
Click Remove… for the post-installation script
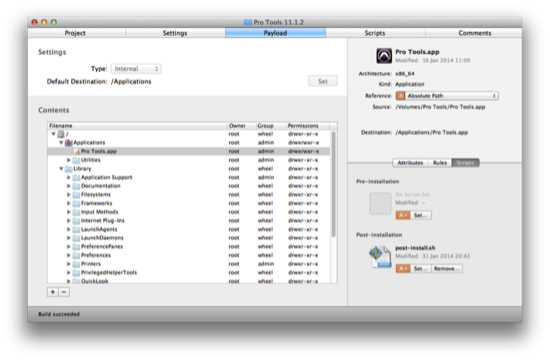447,269
